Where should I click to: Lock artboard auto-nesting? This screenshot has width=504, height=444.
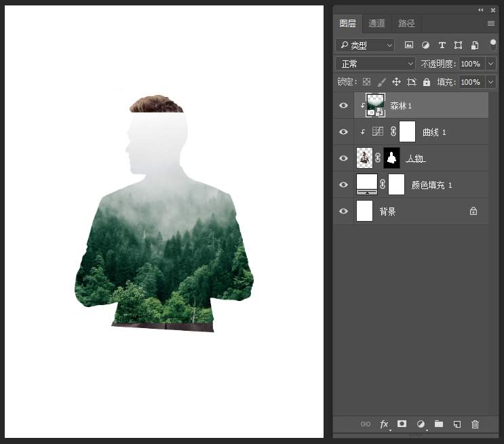412,82
